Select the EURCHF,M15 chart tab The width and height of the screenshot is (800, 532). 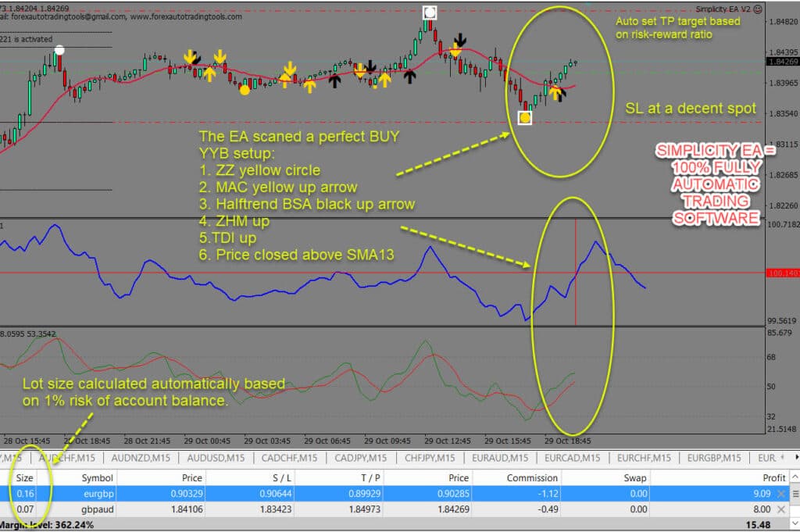(644, 458)
